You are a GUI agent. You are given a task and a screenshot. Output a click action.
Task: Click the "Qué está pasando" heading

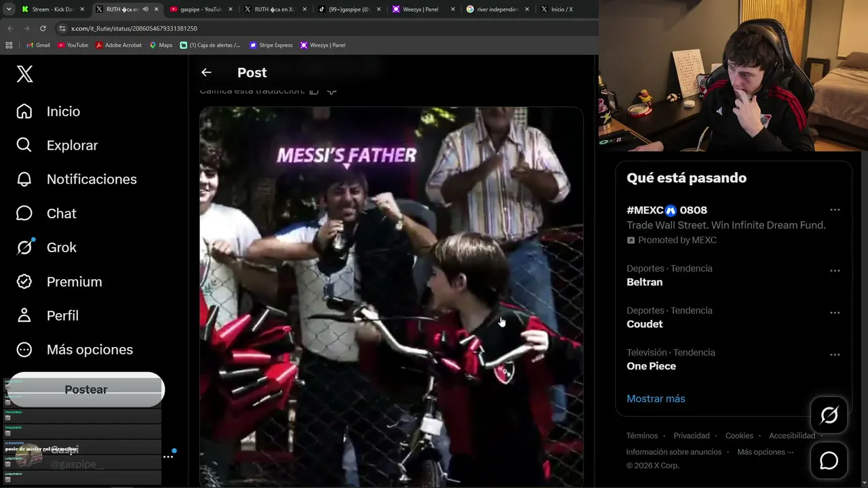click(x=686, y=178)
